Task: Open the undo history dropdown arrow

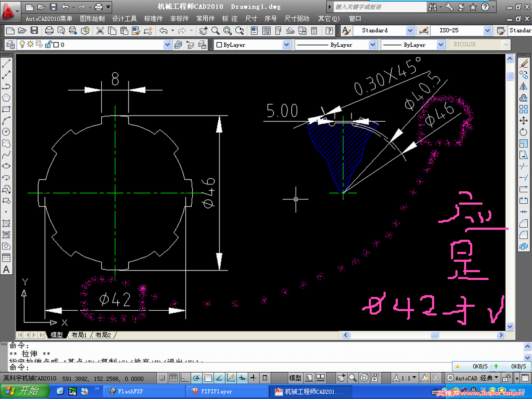Action: click(x=173, y=31)
